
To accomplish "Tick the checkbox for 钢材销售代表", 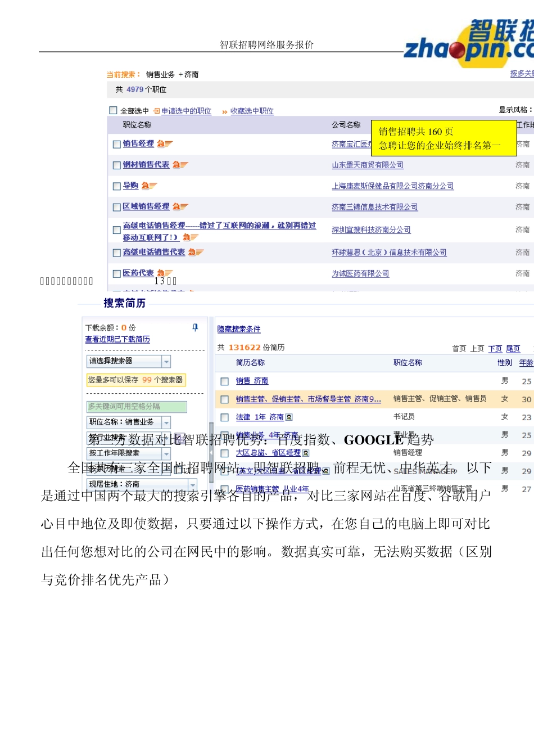I will [x=117, y=165].
